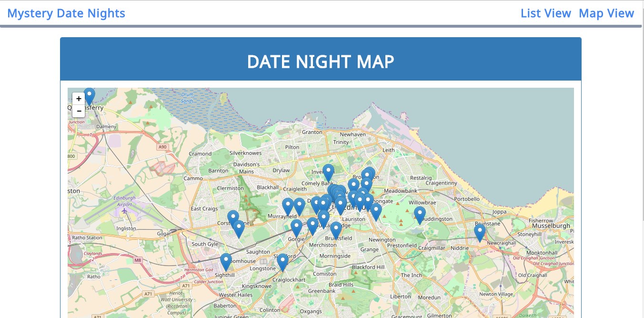Image resolution: width=644 pixels, height=318 pixels.
Task: Switch to List View
Action: coord(546,13)
